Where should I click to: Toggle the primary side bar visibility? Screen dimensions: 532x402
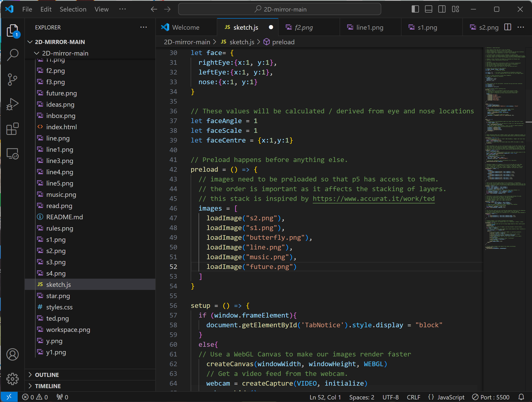pyautogui.click(x=415, y=9)
